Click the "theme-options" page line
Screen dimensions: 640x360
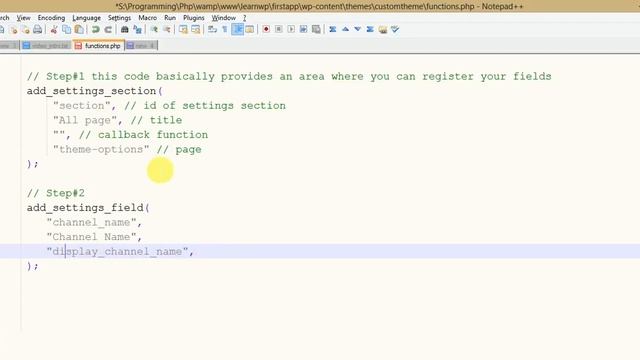pyautogui.click(x=127, y=149)
